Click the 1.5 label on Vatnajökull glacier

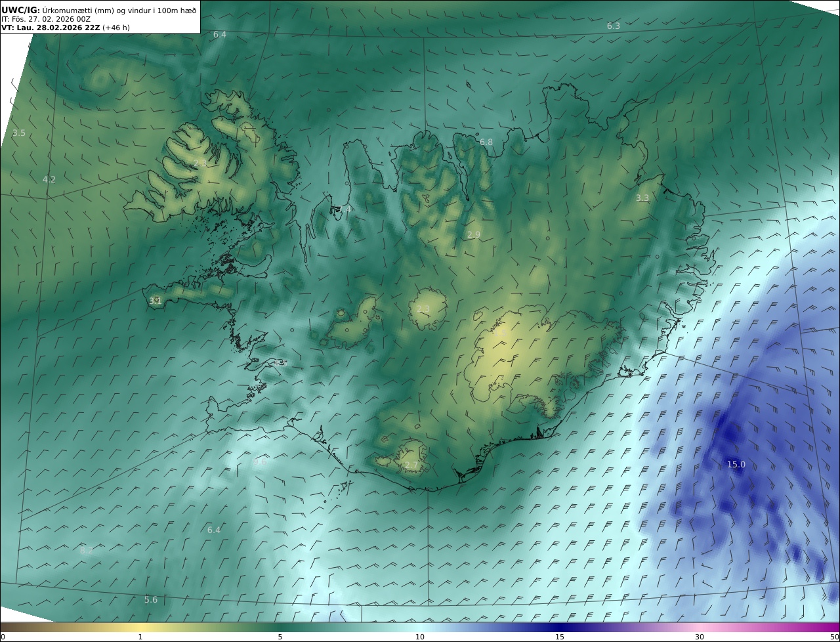pyautogui.click(x=500, y=333)
